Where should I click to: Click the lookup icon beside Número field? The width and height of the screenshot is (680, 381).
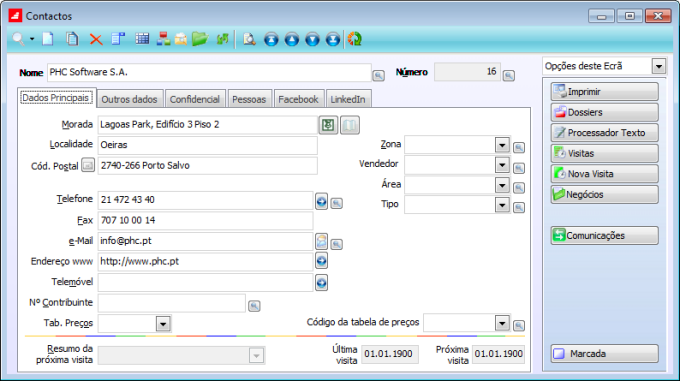pyautogui.click(x=509, y=75)
